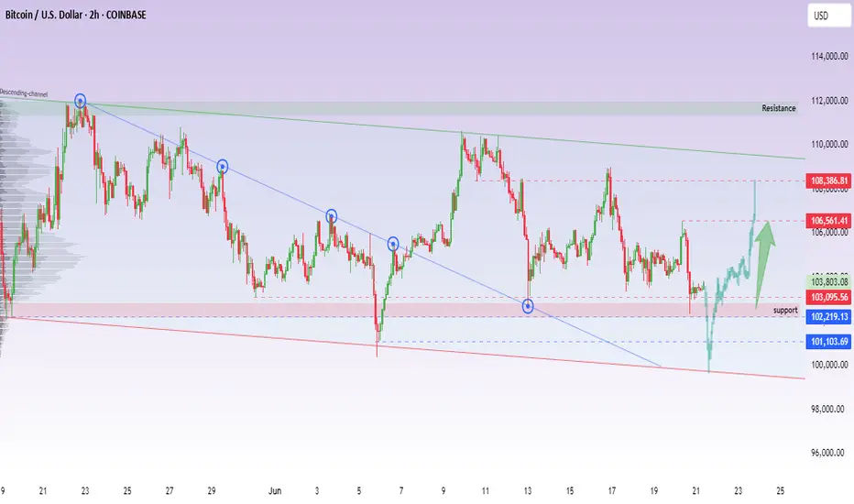
Task: Click the 96,000.00 price axis value
Action: click(829, 453)
